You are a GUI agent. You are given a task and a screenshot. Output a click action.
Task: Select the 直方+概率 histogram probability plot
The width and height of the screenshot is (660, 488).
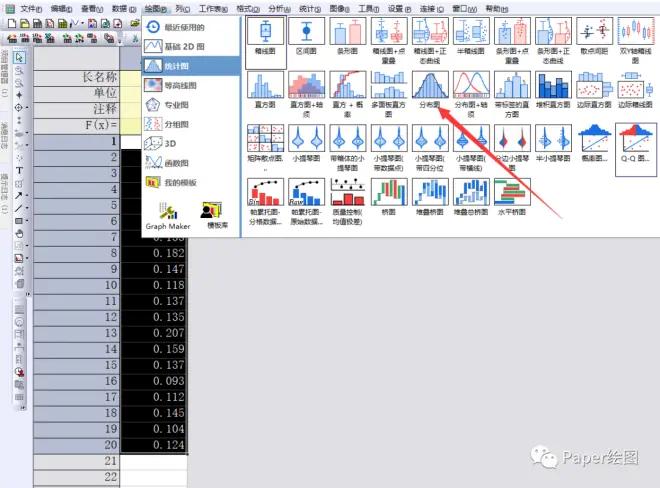coord(348,95)
